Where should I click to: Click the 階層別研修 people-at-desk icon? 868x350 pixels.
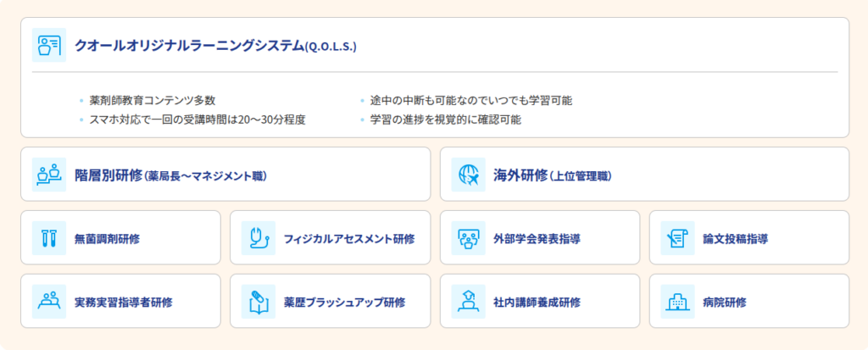pyautogui.click(x=48, y=175)
